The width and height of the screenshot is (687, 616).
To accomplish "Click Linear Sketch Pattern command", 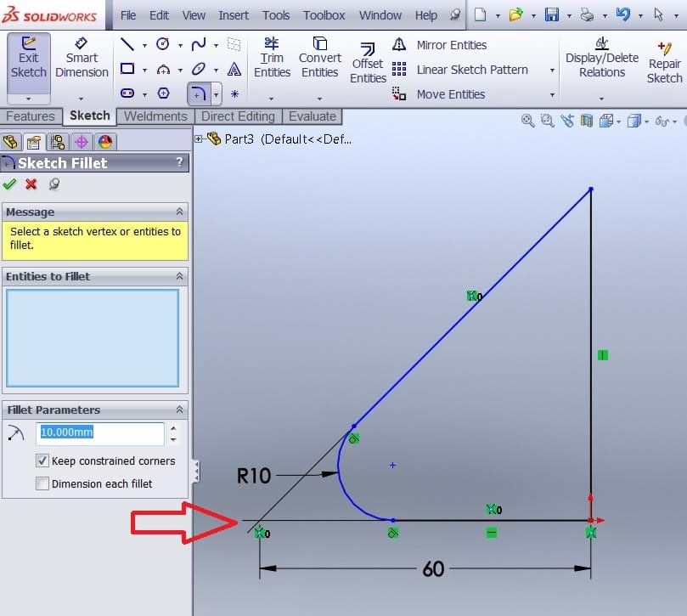I will click(x=471, y=70).
